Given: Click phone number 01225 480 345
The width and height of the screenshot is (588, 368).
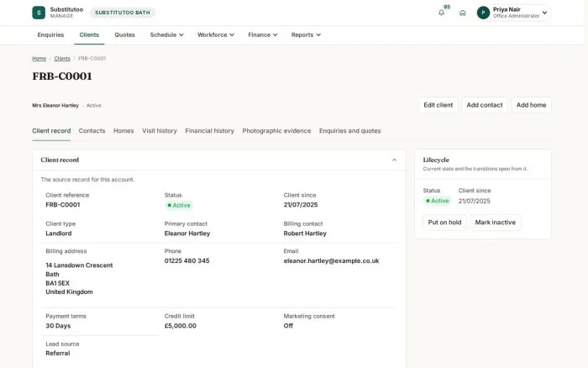Looking at the screenshot, I should (186, 260).
